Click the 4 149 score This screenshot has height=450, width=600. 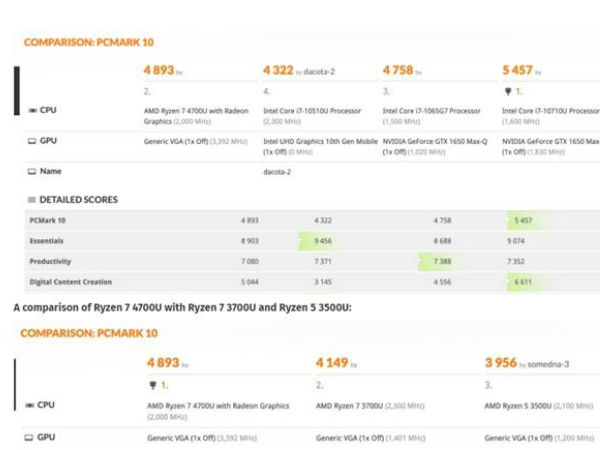click(x=332, y=363)
